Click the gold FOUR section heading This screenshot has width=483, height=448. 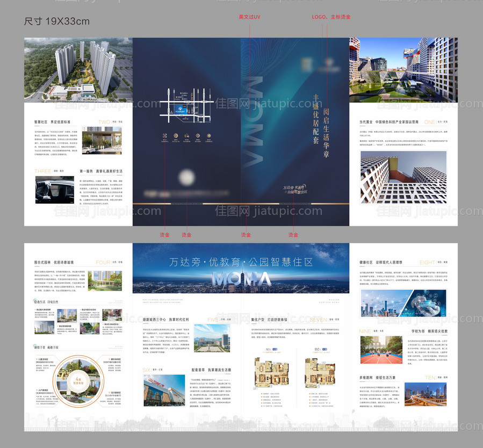pos(103,263)
